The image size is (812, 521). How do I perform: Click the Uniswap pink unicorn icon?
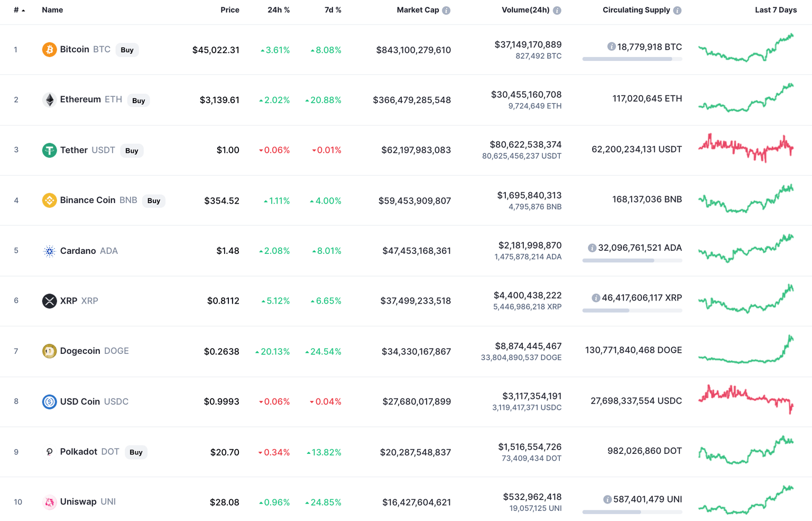pyautogui.click(x=49, y=502)
